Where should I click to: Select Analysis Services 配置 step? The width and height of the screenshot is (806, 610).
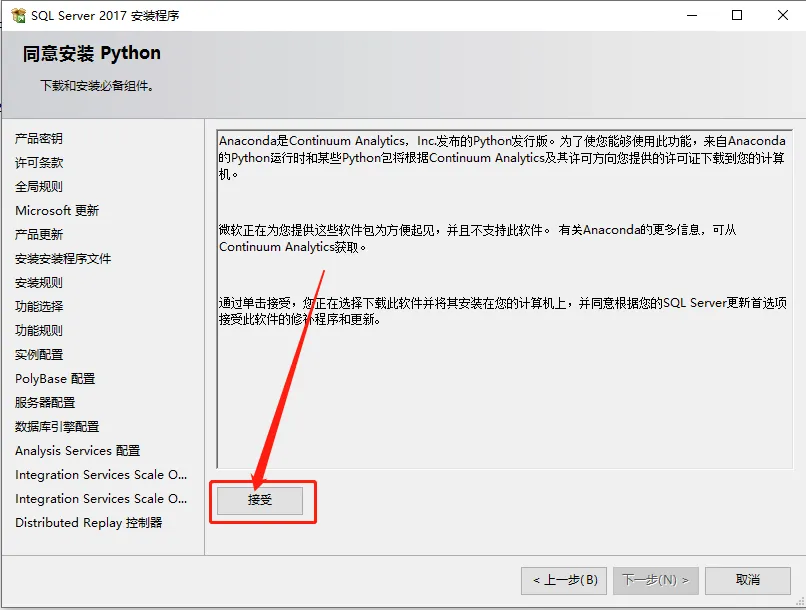78,451
